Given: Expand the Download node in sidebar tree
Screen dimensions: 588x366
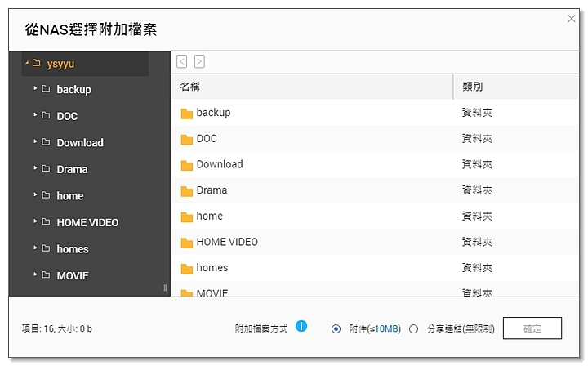Looking at the screenshot, I should click(35, 141).
